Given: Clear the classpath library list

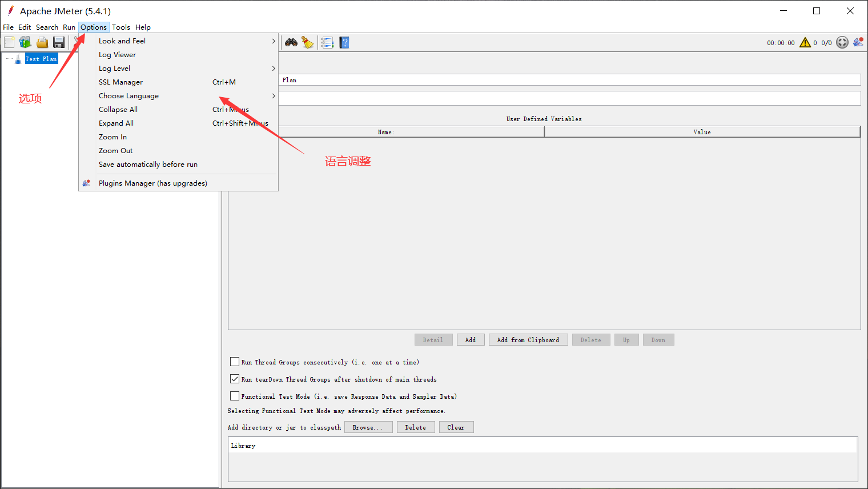Looking at the screenshot, I should pos(456,427).
